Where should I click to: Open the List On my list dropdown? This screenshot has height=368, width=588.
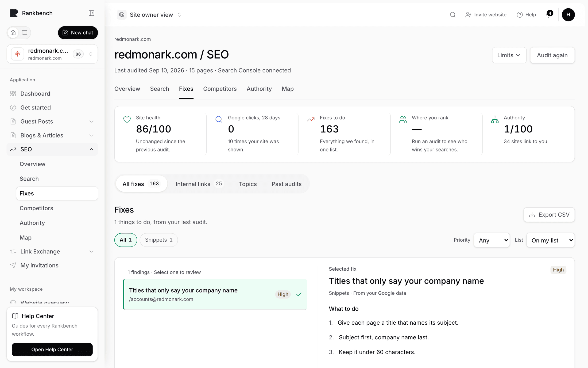coord(551,240)
